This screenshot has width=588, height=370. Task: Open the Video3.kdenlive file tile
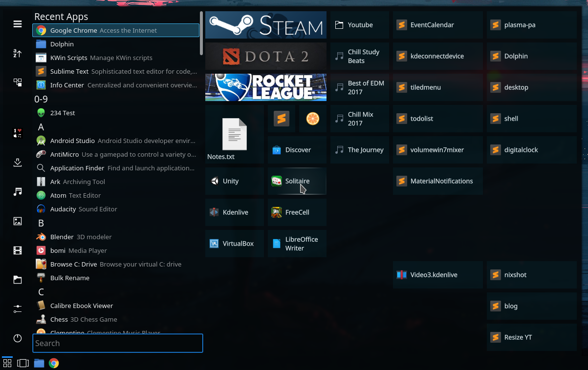(438, 275)
